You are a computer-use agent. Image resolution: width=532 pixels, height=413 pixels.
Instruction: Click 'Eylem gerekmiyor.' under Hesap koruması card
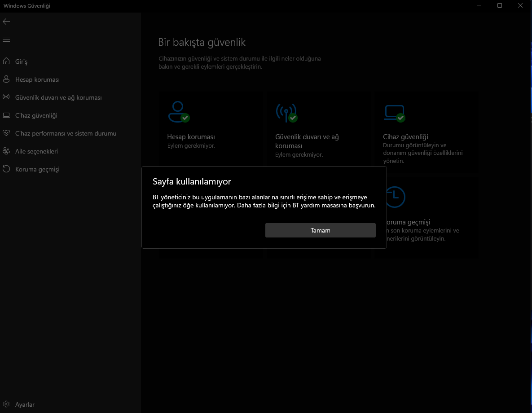[x=191, y=145]
